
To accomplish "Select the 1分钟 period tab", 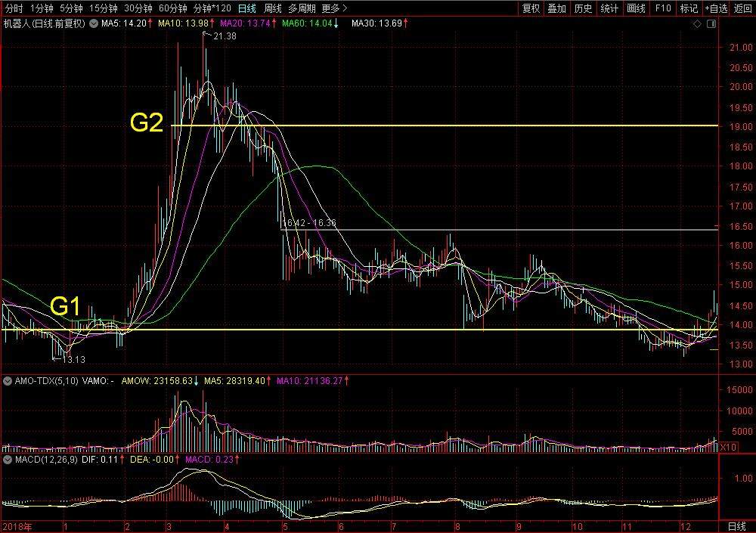I will click(x=42, y=8).
